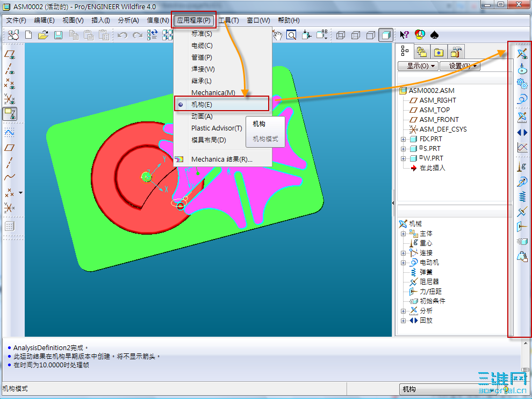Click the sketch curve tool icon
The height and width of the screenshot is (399, 532).
pyautogui.click(x=10, y=132)
